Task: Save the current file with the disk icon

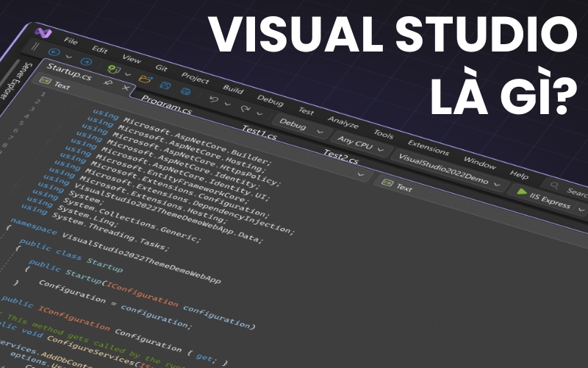Action: click(165, 85)
